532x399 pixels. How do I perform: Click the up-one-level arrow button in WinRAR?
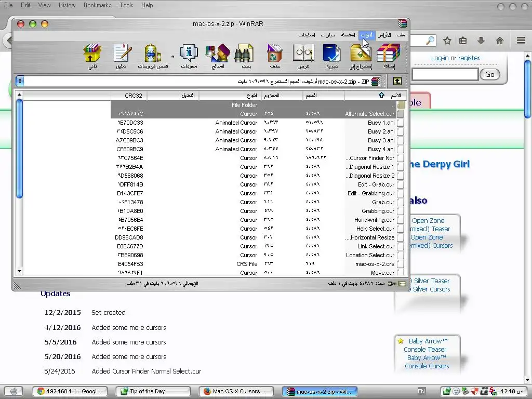click(x=397, y=81)
